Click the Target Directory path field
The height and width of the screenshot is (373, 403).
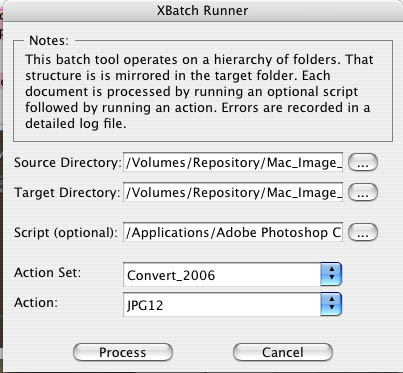(x=233, y=192)
